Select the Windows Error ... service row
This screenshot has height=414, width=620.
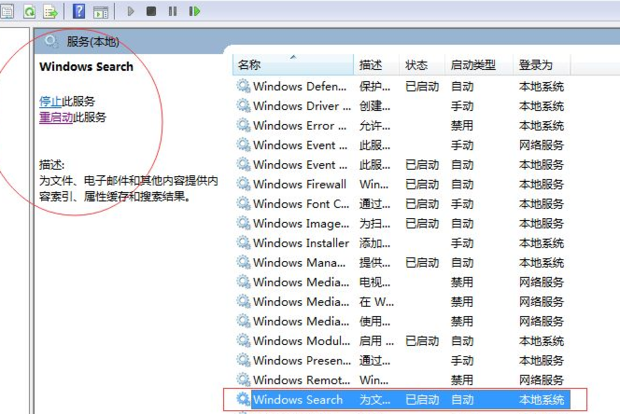pos(402,126)
